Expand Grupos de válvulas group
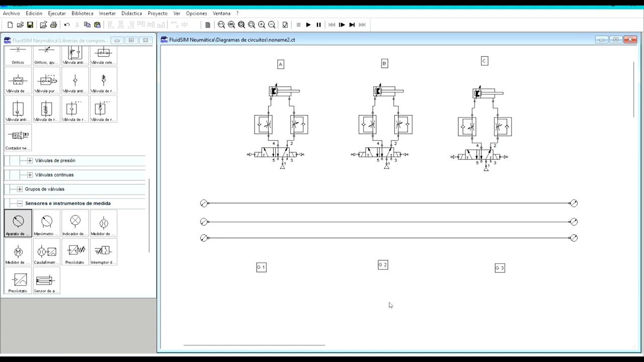The height and width of the screenshot is (362, 644). [20, 189]
